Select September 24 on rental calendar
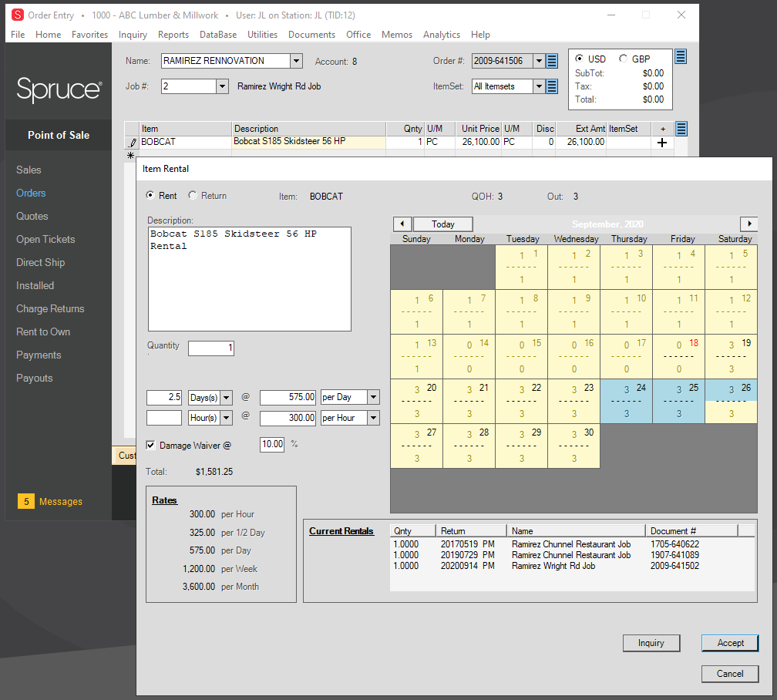Viewport: 777px width, 700px height. (x=627, y=401)
